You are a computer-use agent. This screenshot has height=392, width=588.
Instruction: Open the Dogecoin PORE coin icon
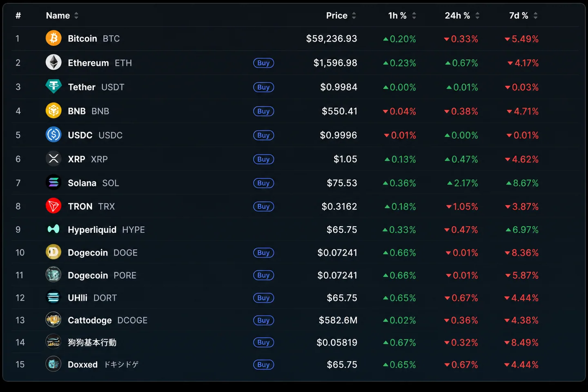tap(53, 275)
